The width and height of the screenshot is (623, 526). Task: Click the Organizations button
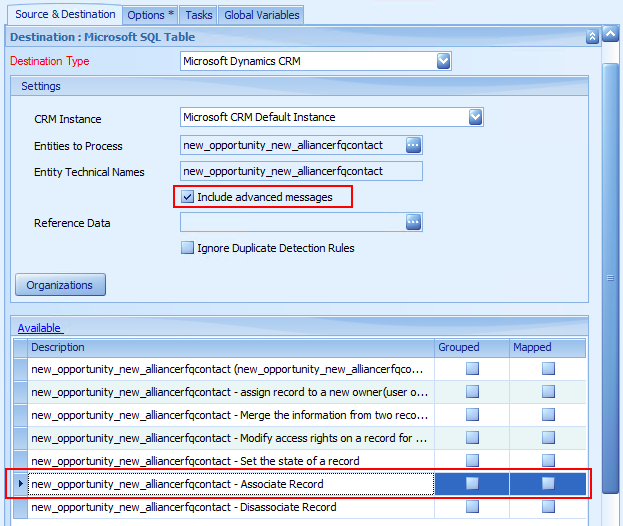(60, 284)
